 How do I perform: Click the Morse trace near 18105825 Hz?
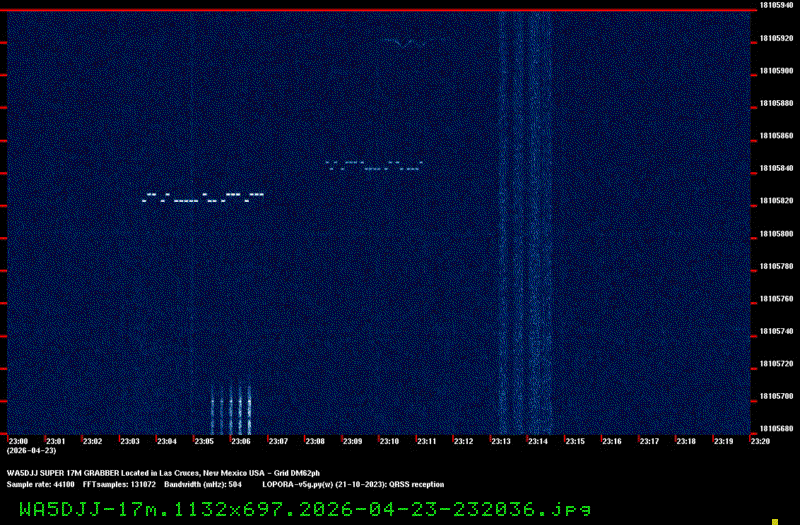203,197
